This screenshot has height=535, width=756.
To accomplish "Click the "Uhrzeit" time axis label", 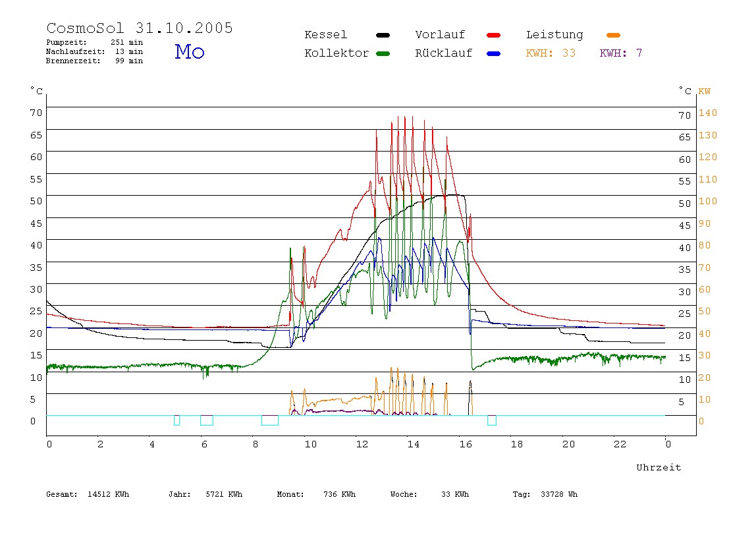I will coord(659,467).
